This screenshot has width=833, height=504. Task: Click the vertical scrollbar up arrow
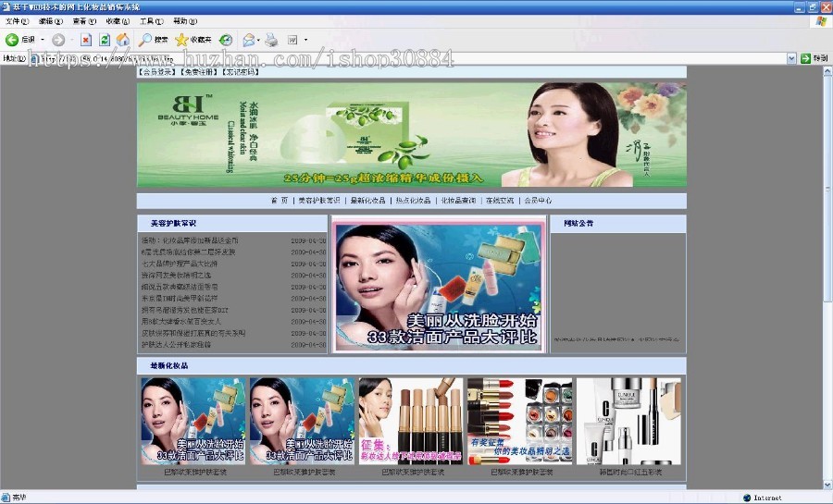[x=827, y=71]
